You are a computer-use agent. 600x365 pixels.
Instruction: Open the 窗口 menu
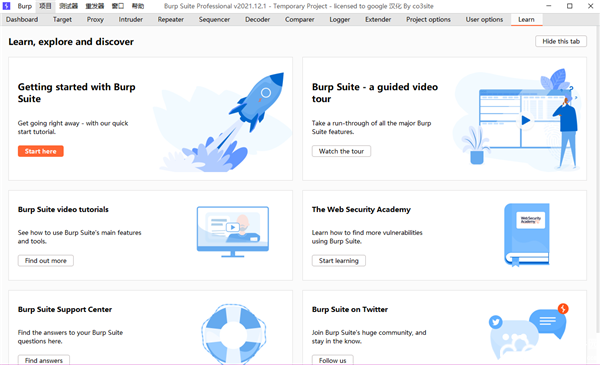point(117,6)
